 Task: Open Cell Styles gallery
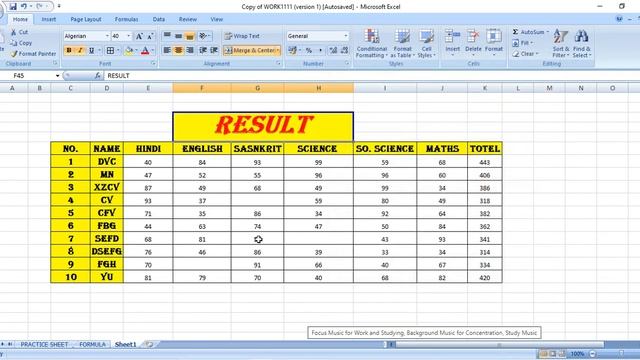[427, 43]
